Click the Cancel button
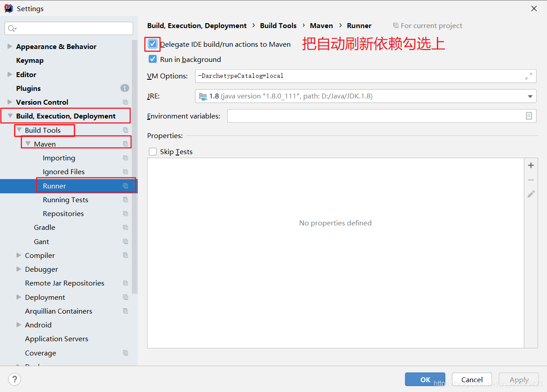The height and width of the screenshot is (392, 547). (x=472, y=380)
